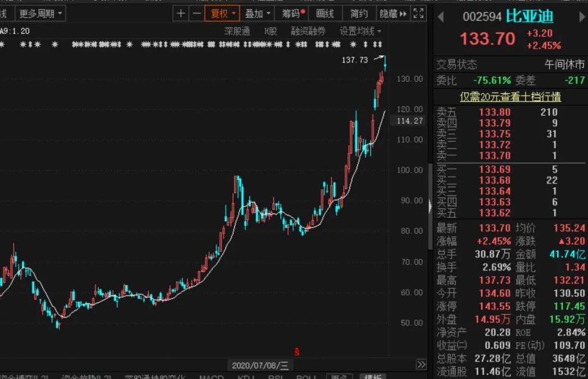588x379 pixels.
Task: Click the 卖四 row price 133.79
Action: point(494,123)
